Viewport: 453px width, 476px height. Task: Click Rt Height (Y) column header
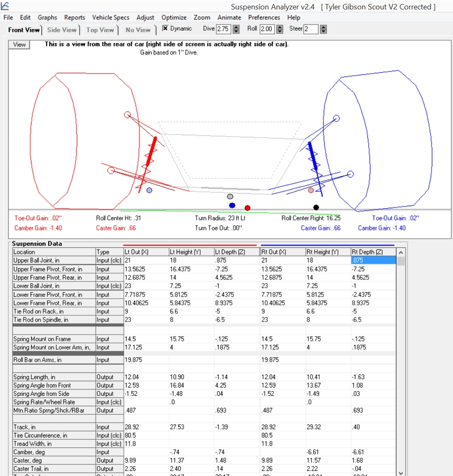(x=328, y=252)
